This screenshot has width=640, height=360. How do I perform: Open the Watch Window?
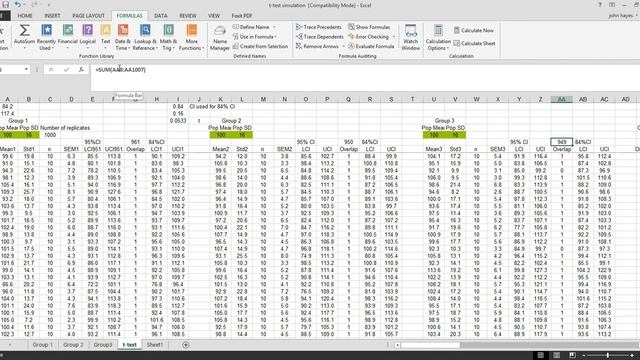click(411, 37)
